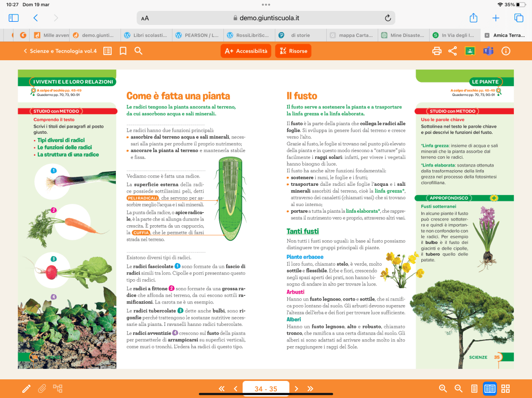Jump to the last page
The height and width of the screenshot is (398, 532).
click(311, 388)
